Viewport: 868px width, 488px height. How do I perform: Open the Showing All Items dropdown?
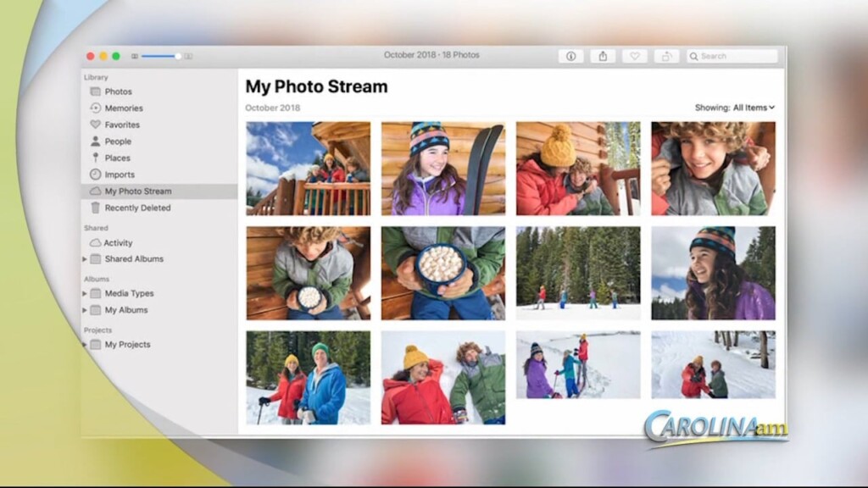tap(735, 108)
